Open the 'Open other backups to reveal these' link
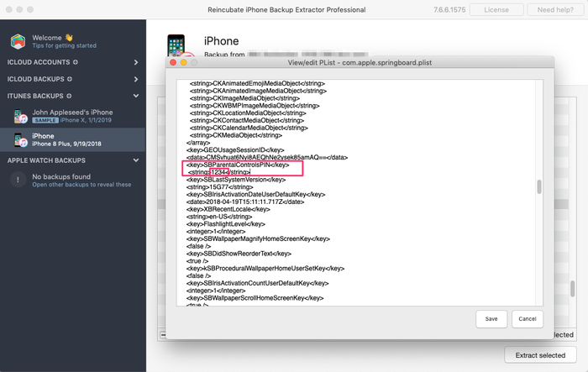The width and height of the screenshot is (588, 372). point(81,185)
